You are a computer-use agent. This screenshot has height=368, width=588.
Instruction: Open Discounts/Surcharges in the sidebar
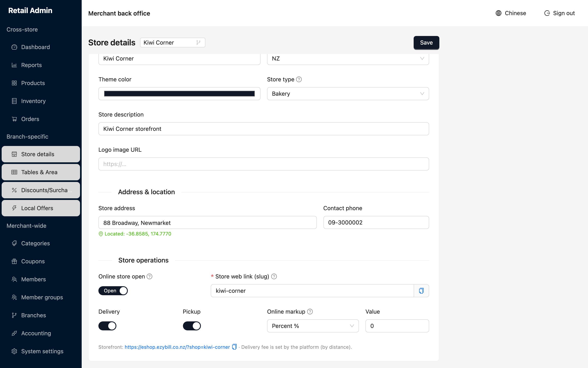coord(41,190)
